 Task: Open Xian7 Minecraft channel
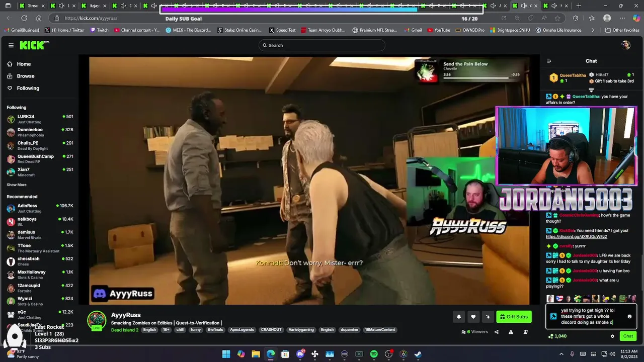pos(39,172)
